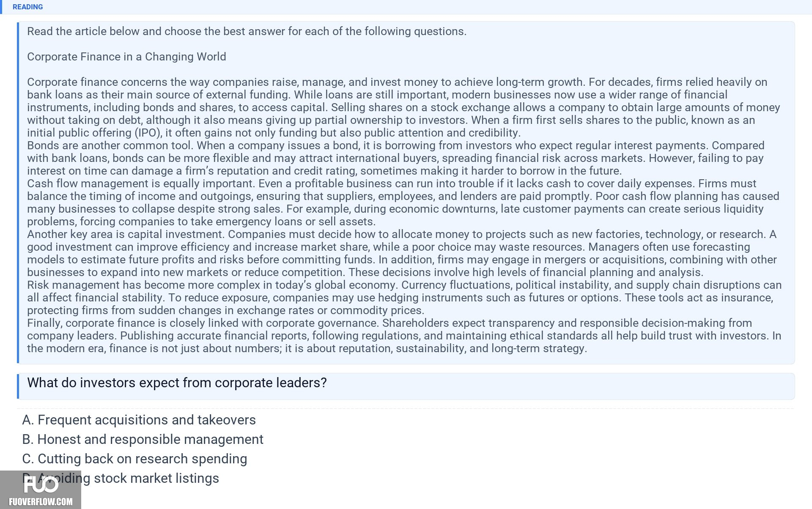The width and height of the screenshot is (812, 509).
Task: Click the paragraph starting Risk management has become
Action: pos(404,298)
